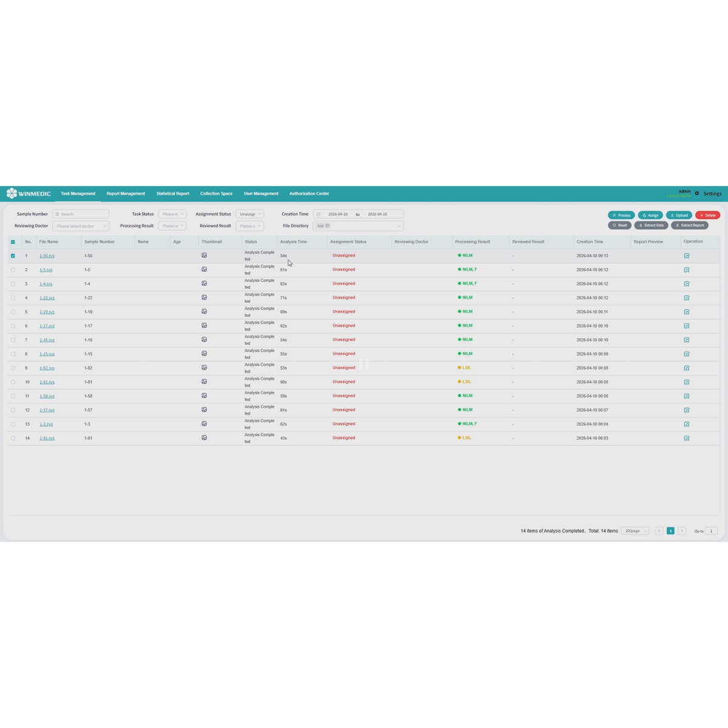Screen dimensions: 728x728
Task: Click the Reset button
Action: click(x=619, y=225)
